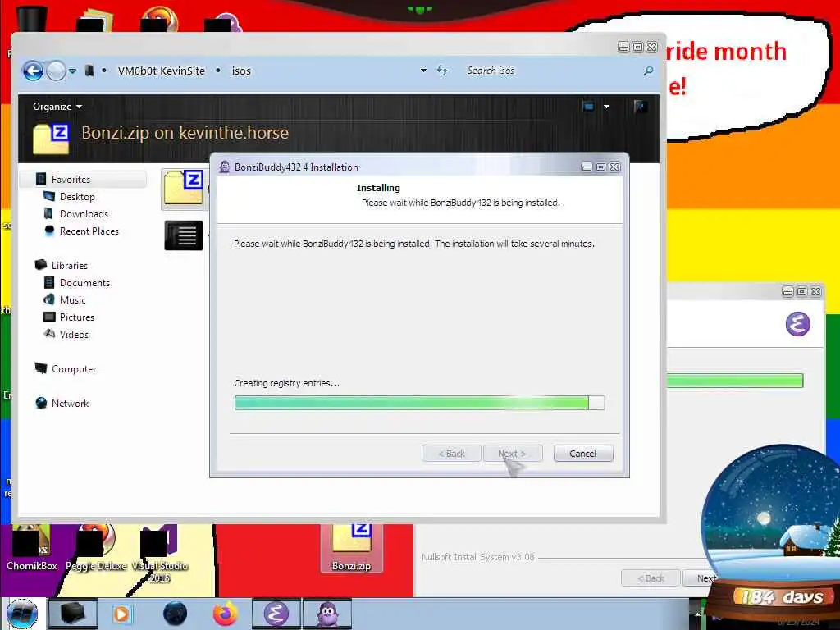Screen dimensions: 840x630
Task: Click Back in the background Nullsoft installer
Action: point(651,578)
